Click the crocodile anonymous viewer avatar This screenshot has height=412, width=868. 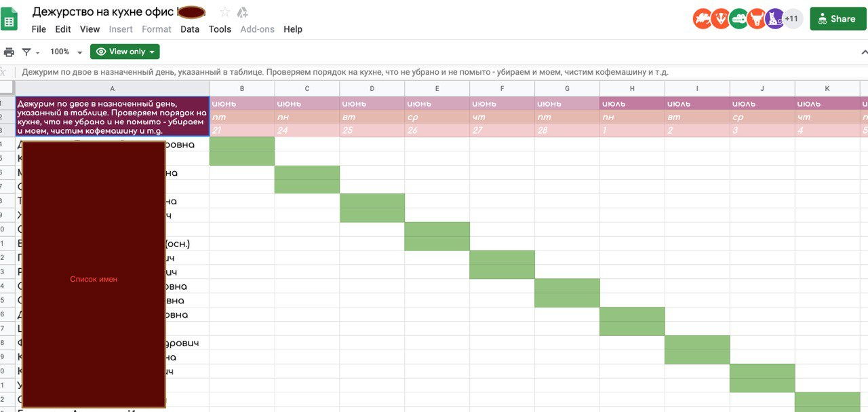(738, 19)
